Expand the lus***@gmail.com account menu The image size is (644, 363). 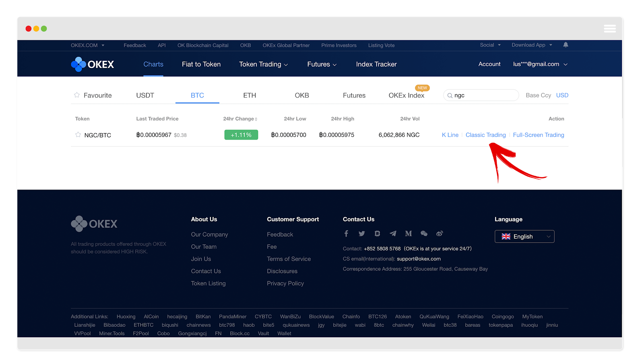coord(540,64)
